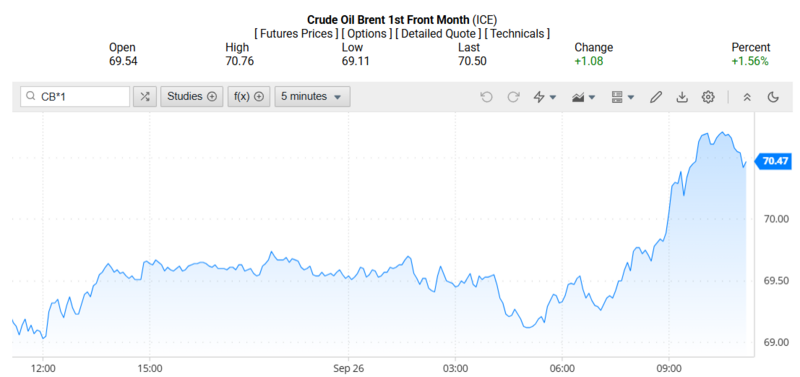The height and width of the screenshot is (377, 800).
Task: Click the 70.47 current price label
Action: point(773,162)
